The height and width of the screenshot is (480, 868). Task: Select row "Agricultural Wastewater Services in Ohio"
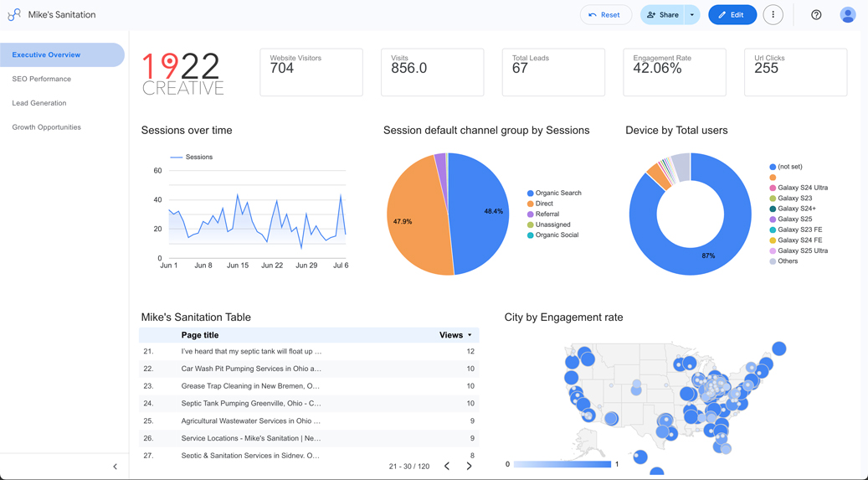point(309,421)
